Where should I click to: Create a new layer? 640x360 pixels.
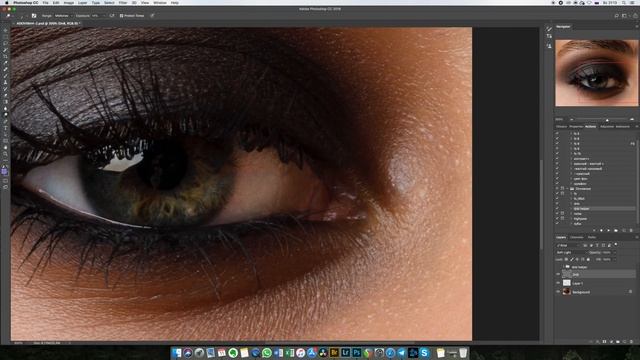(x=624, y=342)
